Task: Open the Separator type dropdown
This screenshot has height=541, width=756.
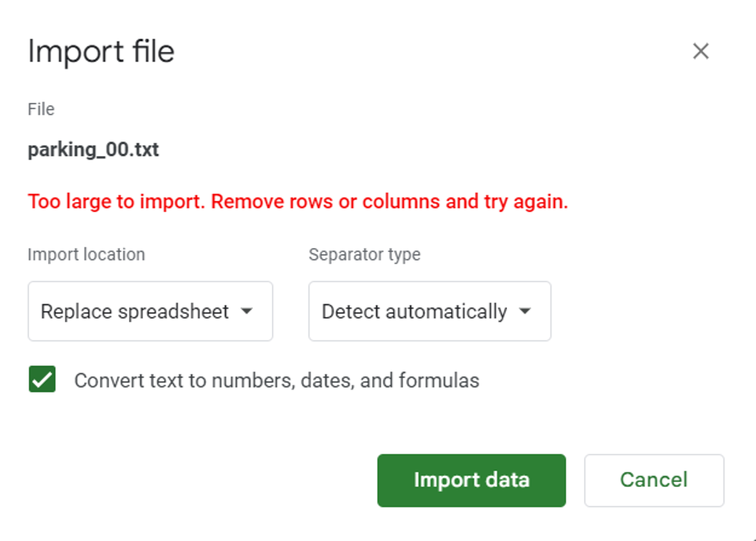Action: click(x=429, y=311)
